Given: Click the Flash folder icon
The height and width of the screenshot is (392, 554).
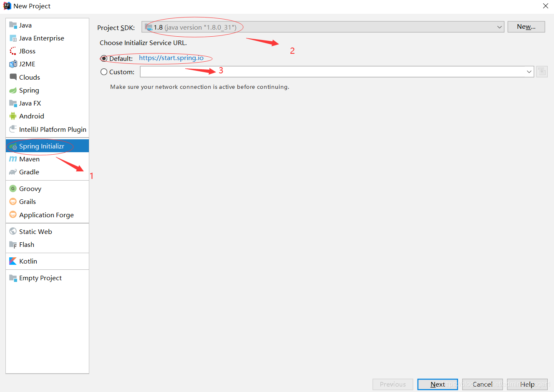Looking at the screenshot, I should pos(13,244).
